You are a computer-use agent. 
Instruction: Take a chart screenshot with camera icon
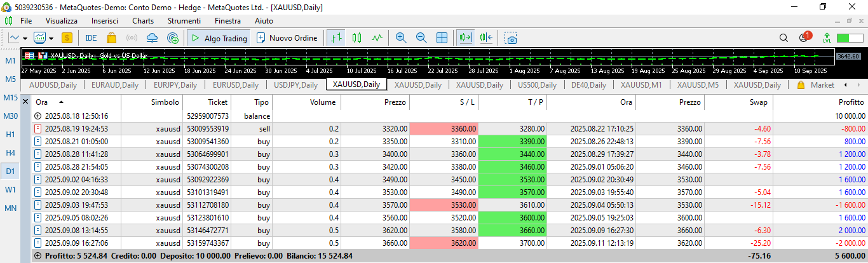(x=511, y=38)
